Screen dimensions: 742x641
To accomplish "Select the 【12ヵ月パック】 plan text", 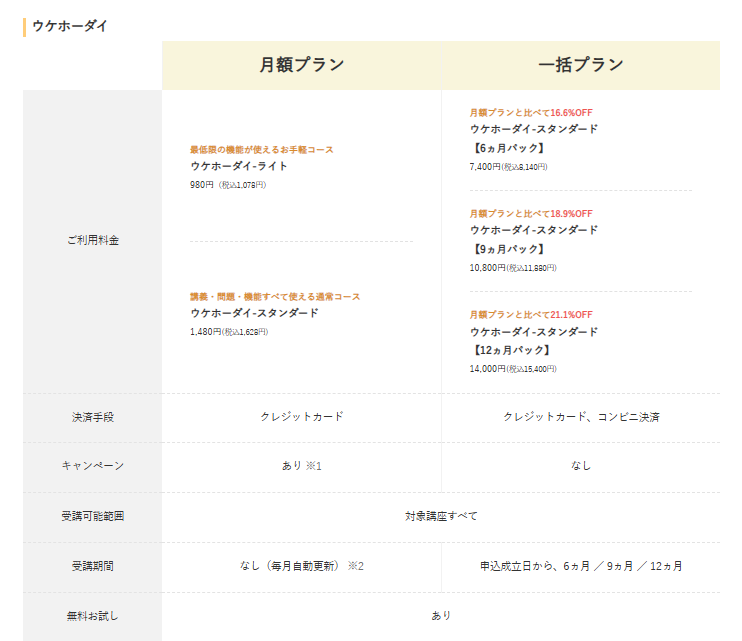I will coord(512,350).
